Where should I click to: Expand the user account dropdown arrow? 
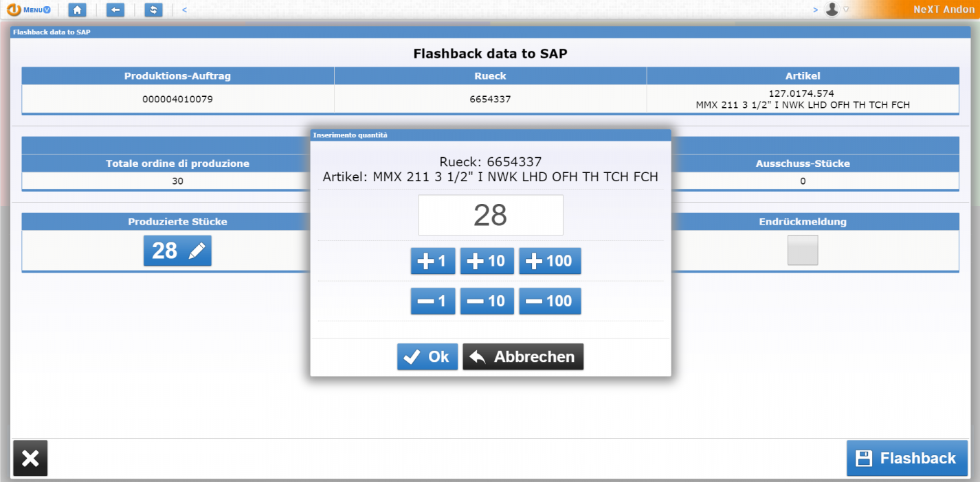point(846,10)
